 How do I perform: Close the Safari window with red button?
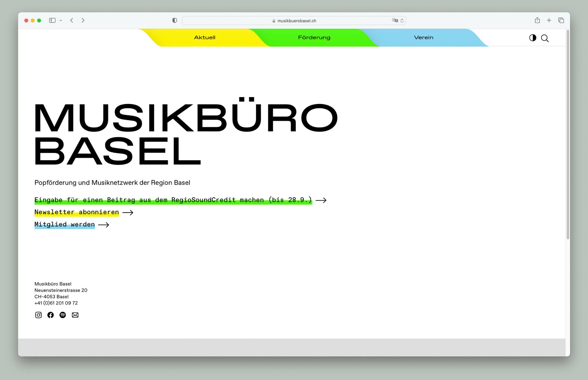click(x=26, y=20)
